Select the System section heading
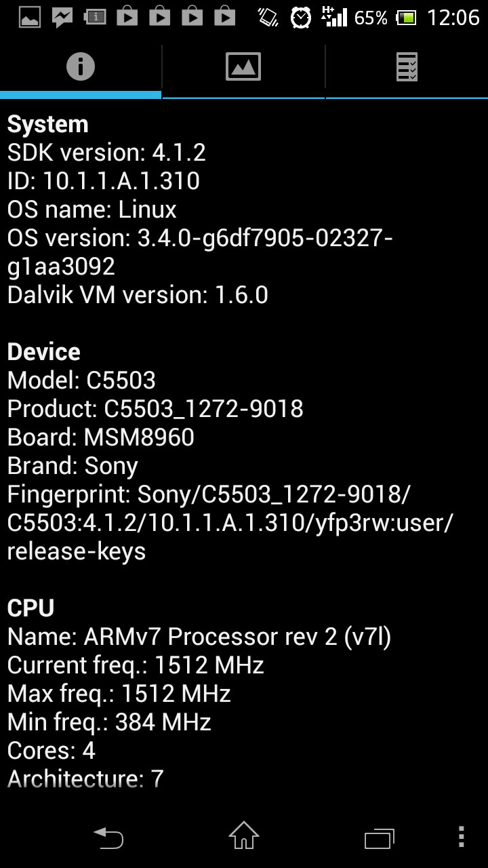 coord(47,125)
